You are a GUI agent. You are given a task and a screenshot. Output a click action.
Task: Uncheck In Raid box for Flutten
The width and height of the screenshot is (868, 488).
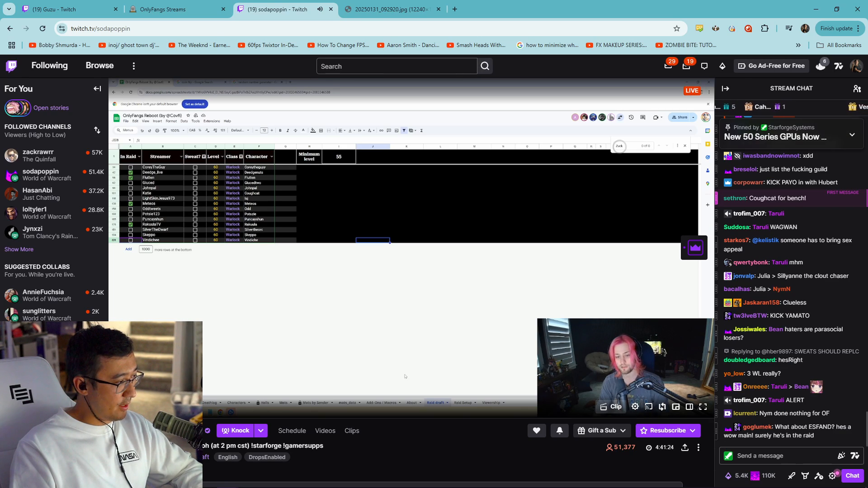[x=130, y=177]
